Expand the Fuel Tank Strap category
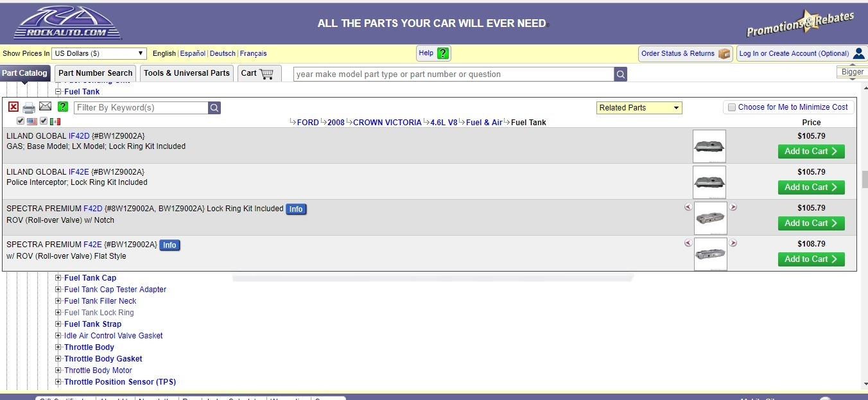The width and height of the screenshot is (868, 400). (58, 324)
